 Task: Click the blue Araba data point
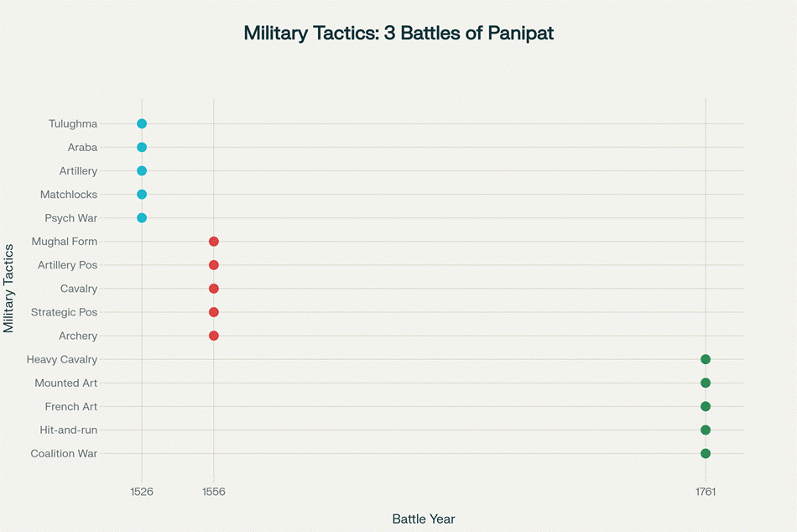tap(142, 148)
